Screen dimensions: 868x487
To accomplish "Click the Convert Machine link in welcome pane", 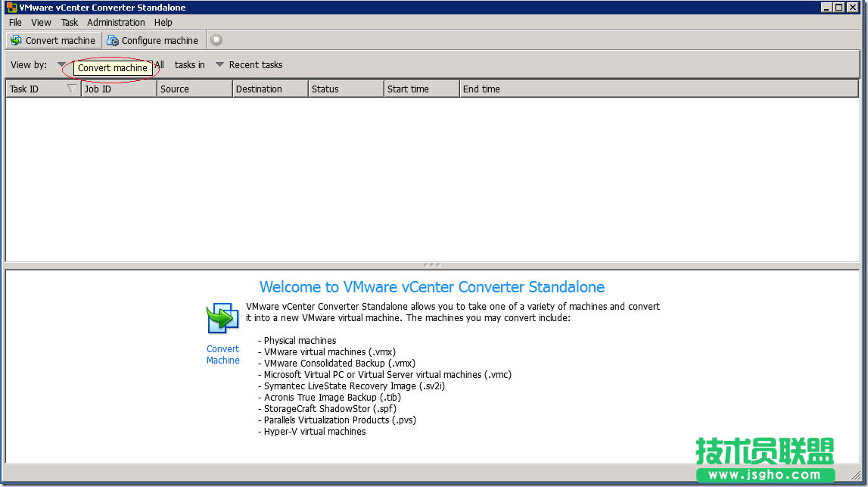I will [x=222, y=354].
